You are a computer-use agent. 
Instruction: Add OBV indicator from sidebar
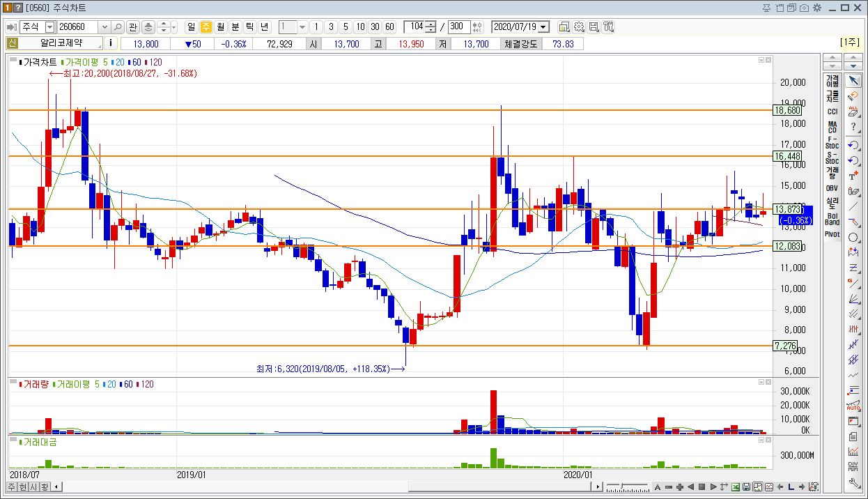coord(832,187)
